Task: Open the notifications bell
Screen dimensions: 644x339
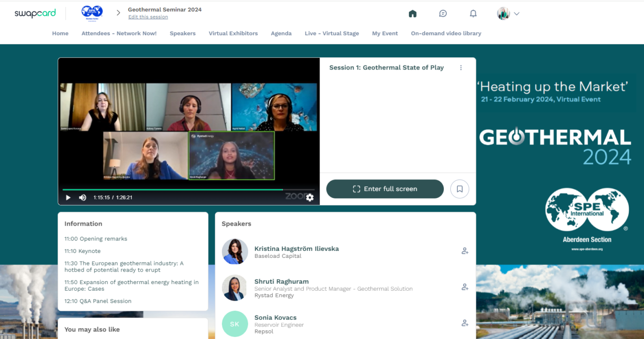Action: coord(473,14)
